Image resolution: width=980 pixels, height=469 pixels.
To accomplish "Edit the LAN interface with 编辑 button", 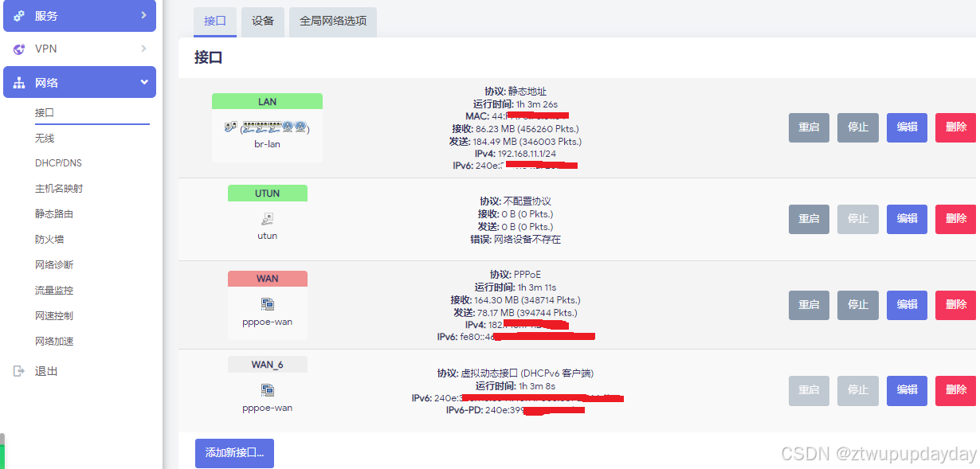I will point(907,127).
